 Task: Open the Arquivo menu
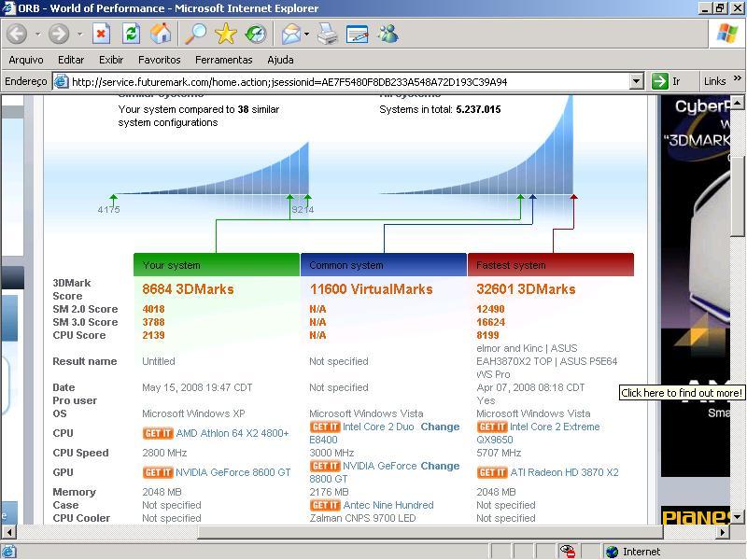(26, 60)
